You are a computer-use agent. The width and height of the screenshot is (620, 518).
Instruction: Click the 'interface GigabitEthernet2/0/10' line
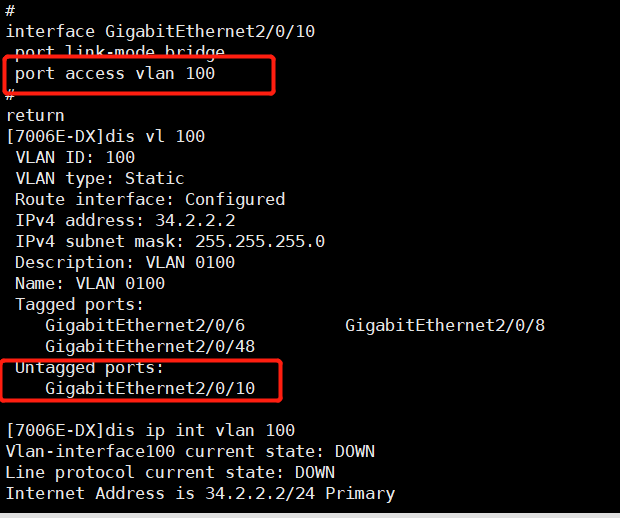point(160,31)
